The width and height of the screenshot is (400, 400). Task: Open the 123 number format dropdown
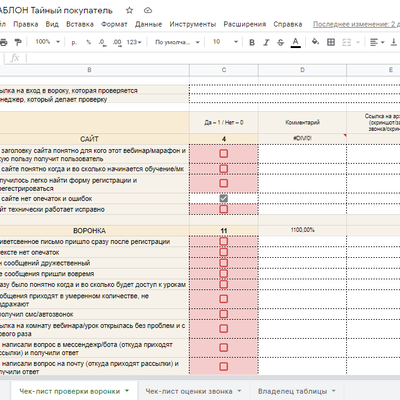pos(134,42)
